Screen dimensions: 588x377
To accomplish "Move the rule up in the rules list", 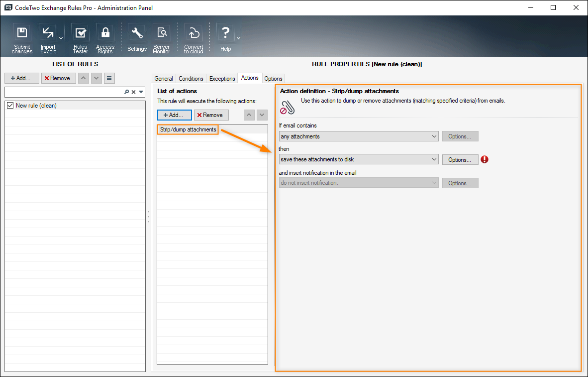I will [x=84, y=78].
